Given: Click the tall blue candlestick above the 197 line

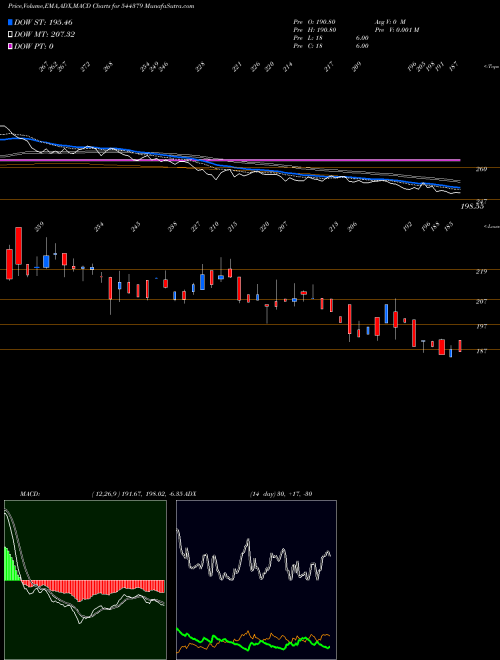Looking at the screenshot, I should pyautogui.click(x=386, y=314).
